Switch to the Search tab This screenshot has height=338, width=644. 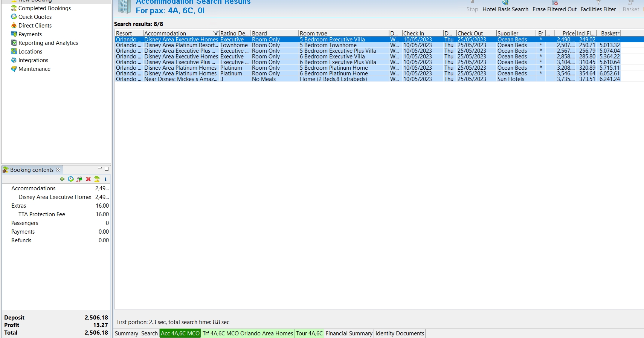click(150, 333)
